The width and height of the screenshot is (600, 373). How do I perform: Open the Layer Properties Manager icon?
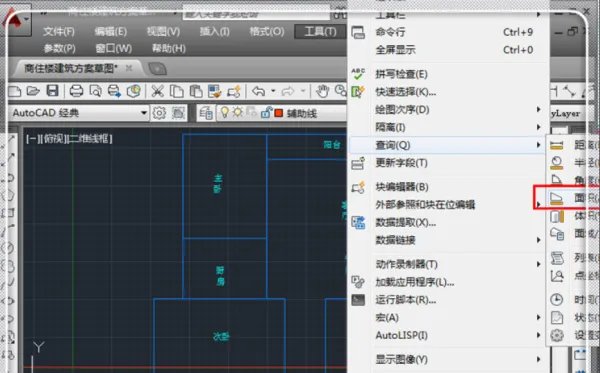click(x=206, y=113)
